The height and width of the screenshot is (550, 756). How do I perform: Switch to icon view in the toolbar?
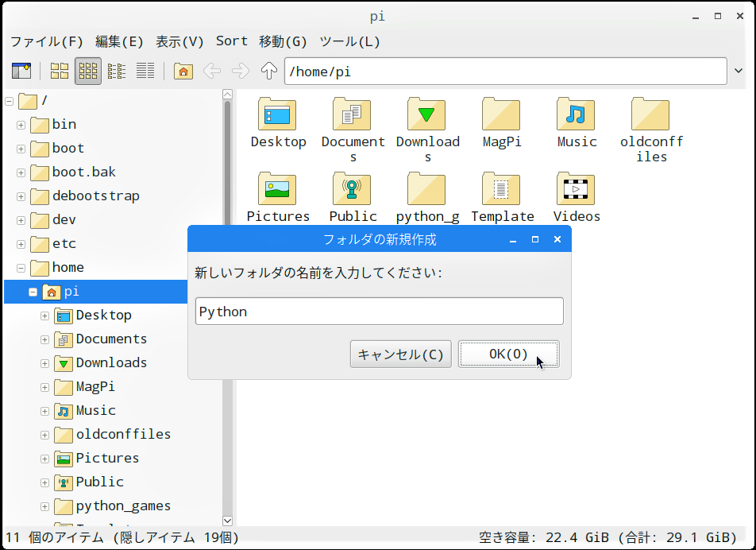pyautogui.click(x=60, y=71)
